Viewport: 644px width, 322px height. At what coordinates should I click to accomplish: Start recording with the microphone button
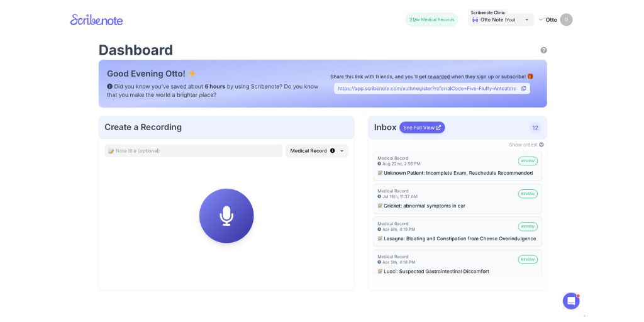coord(226,216)
